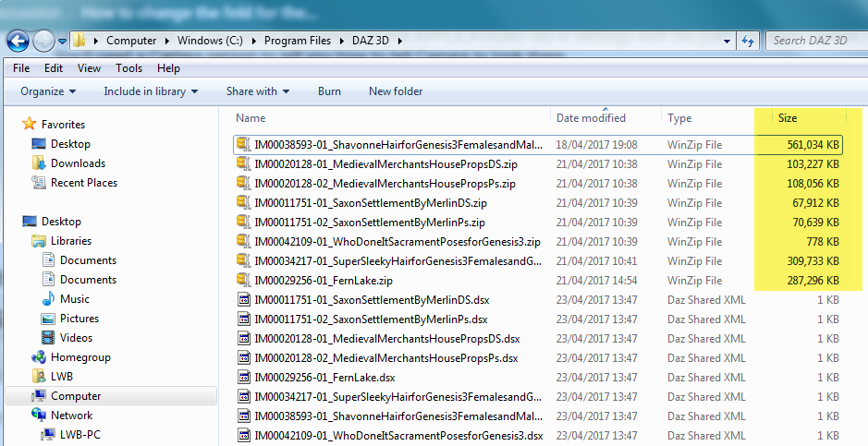Select WhoDoneItSacramentPoses zip icon

(x=243, y=241)
